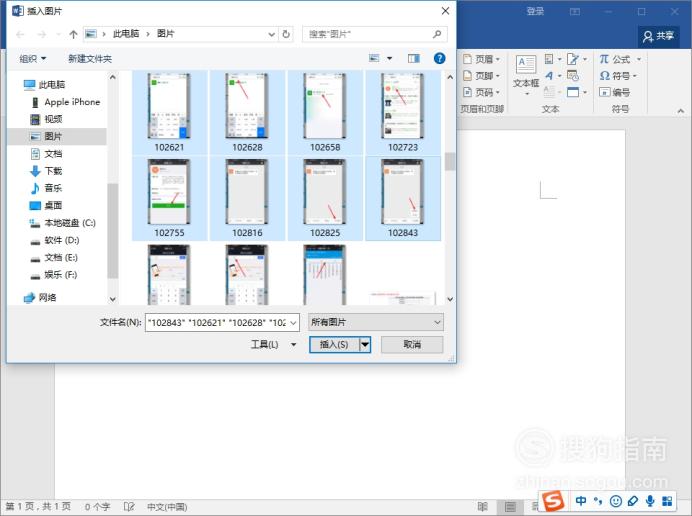Click 此电脑 breadcrumb in address bar
Screen dimensions: 692x516
(126, 34)
